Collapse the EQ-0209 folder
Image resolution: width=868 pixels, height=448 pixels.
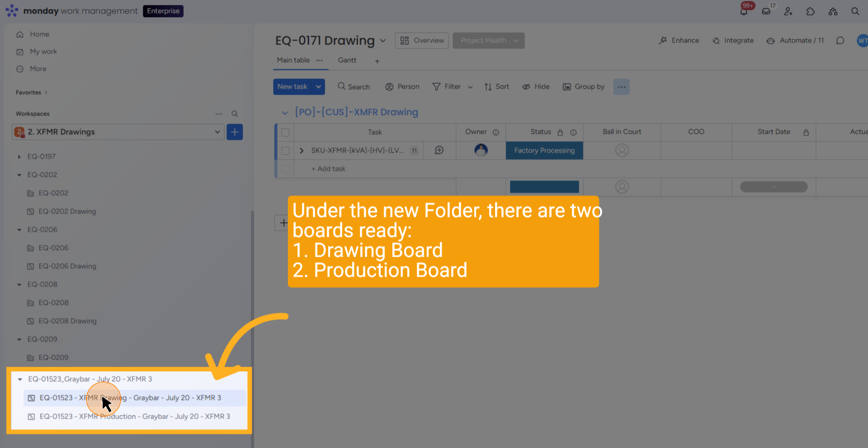tap(19, 340)
